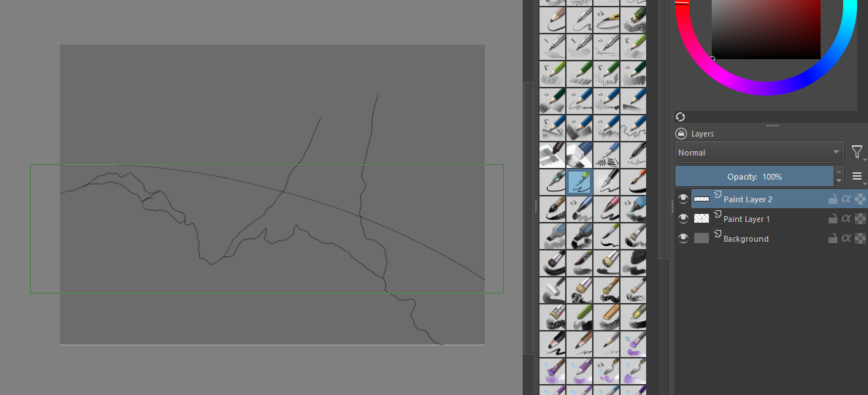Select the paint roller brush preset

click(552, 291)
